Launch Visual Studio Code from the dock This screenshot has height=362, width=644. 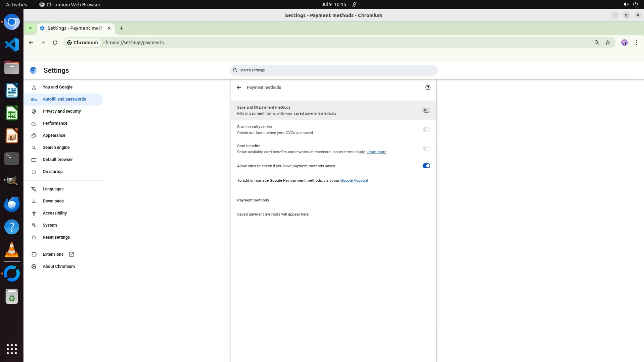[12, 45]
